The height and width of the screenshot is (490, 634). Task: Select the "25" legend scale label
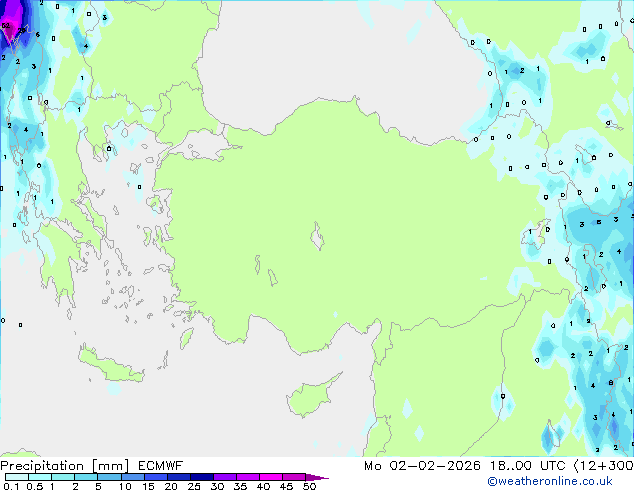(194, 486)
